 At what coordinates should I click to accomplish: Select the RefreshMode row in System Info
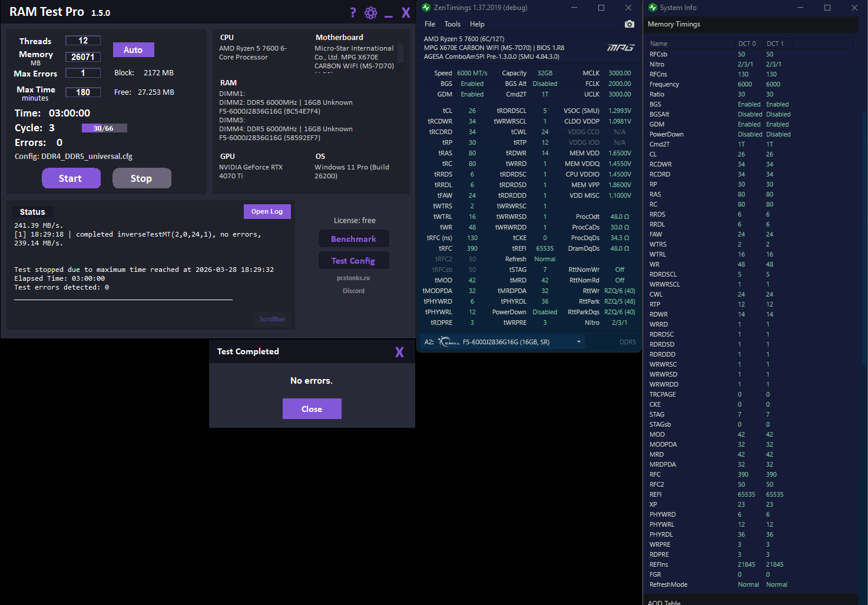[750, 584]
